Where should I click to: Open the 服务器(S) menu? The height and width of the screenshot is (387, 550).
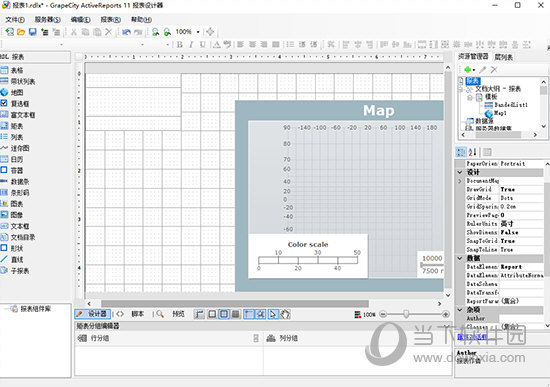(48, 20)
